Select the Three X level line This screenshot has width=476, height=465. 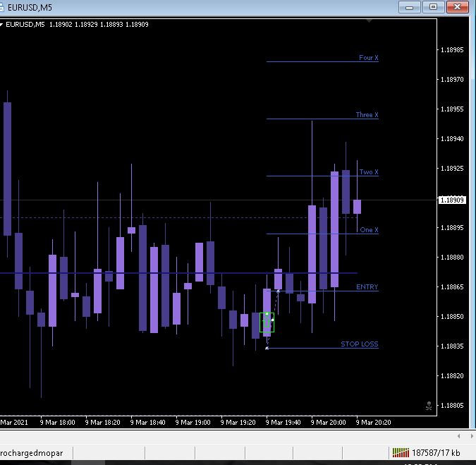tap(322, 119)
